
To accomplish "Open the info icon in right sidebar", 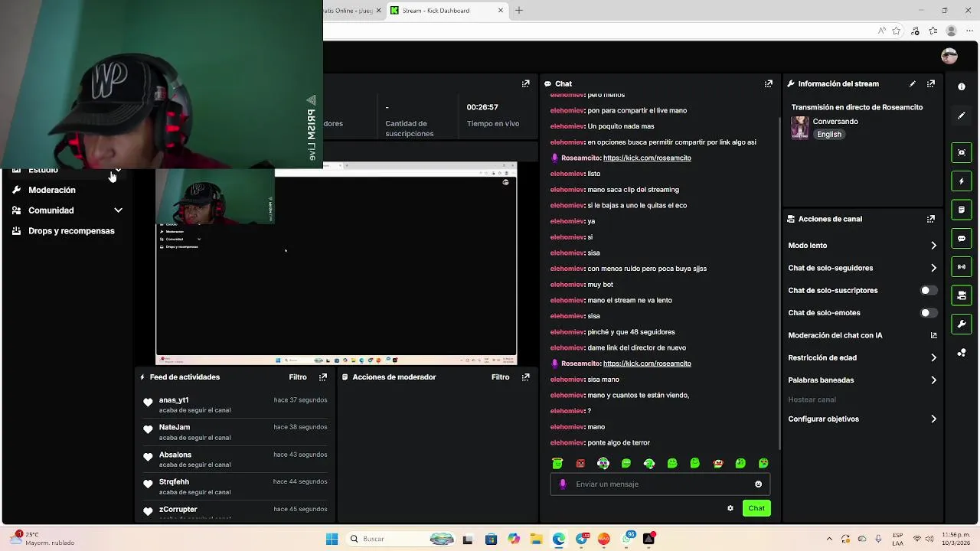I will [962, 86].
